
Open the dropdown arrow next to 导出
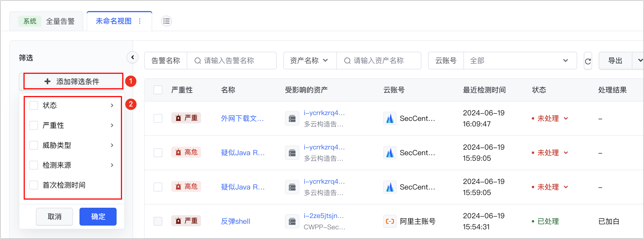640,60
